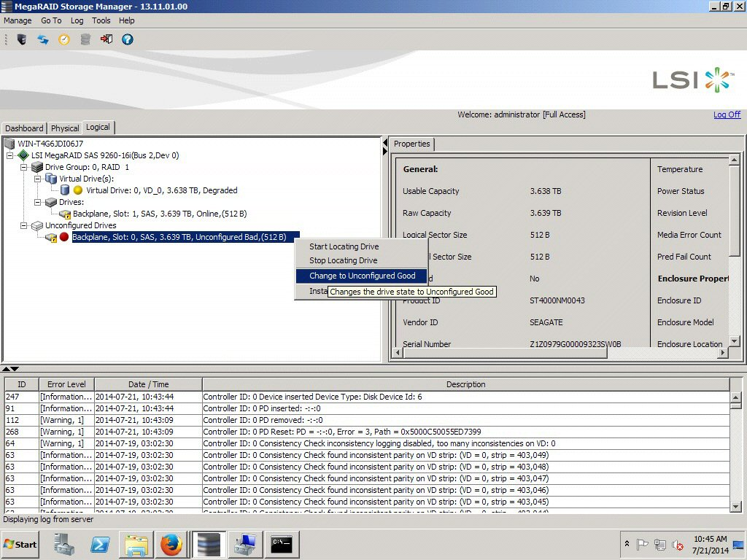
Task: Collapse the Drive Group: 0, RAID 1 node
Action: click(x=24, y=168)
